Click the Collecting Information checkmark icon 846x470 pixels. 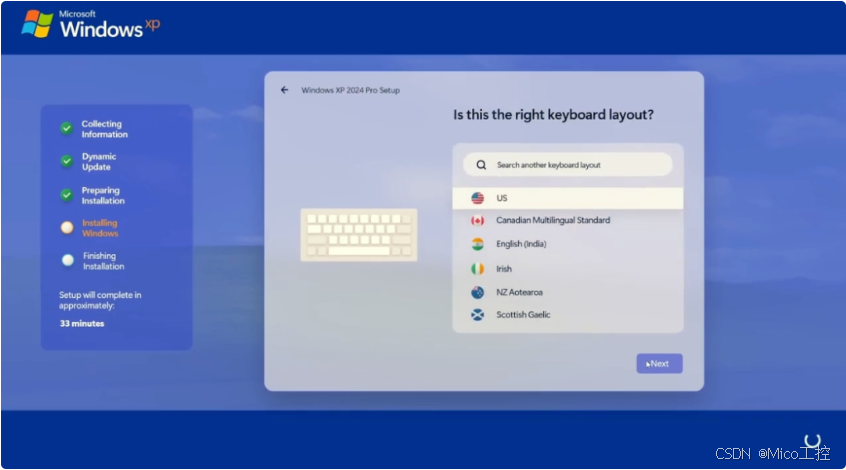[x=66, y=128]
